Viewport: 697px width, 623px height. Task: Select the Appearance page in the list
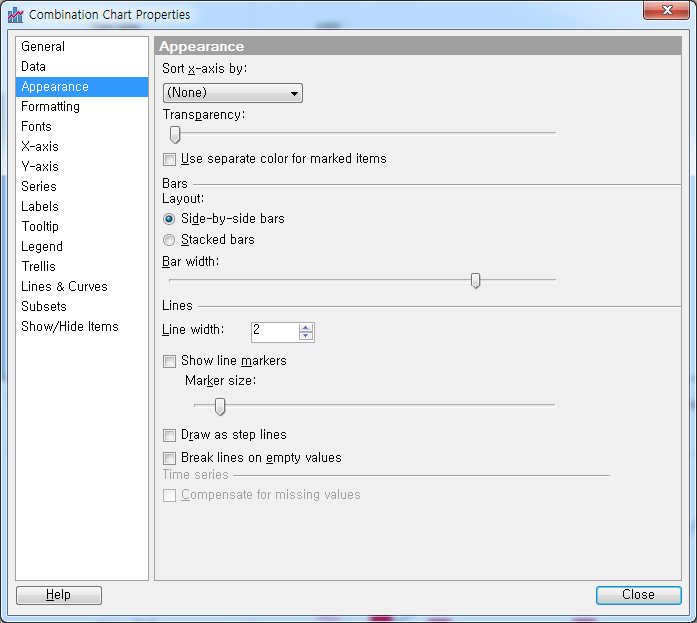82,87
